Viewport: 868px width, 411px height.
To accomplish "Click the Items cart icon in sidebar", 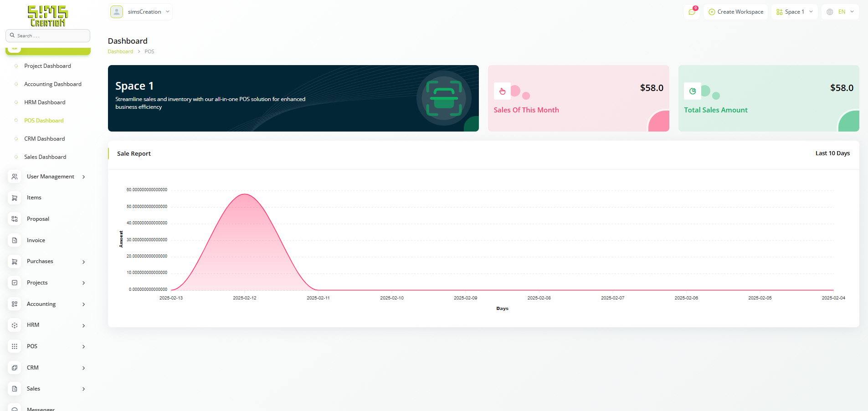I will 15,198.
